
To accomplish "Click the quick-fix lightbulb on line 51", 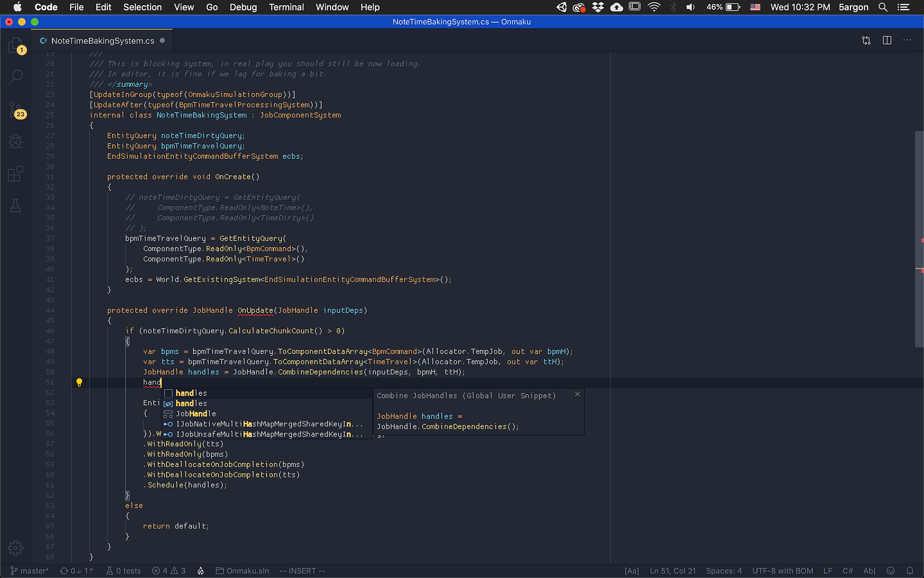I will 79,382.
